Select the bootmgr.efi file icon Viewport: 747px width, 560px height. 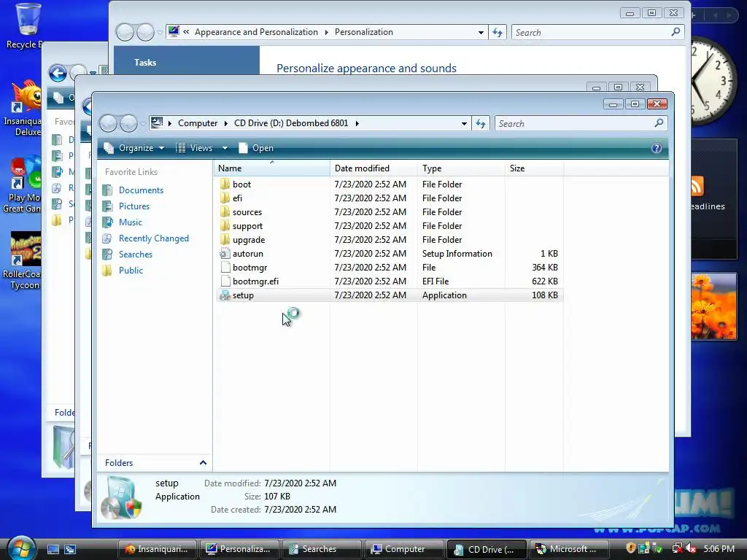tap(225, 281)
